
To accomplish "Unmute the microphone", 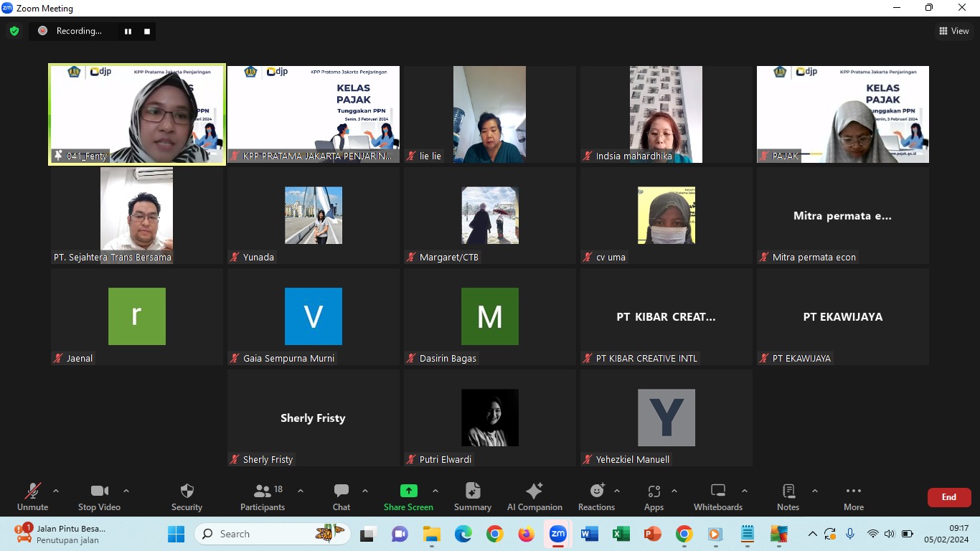I will (32, 496).
